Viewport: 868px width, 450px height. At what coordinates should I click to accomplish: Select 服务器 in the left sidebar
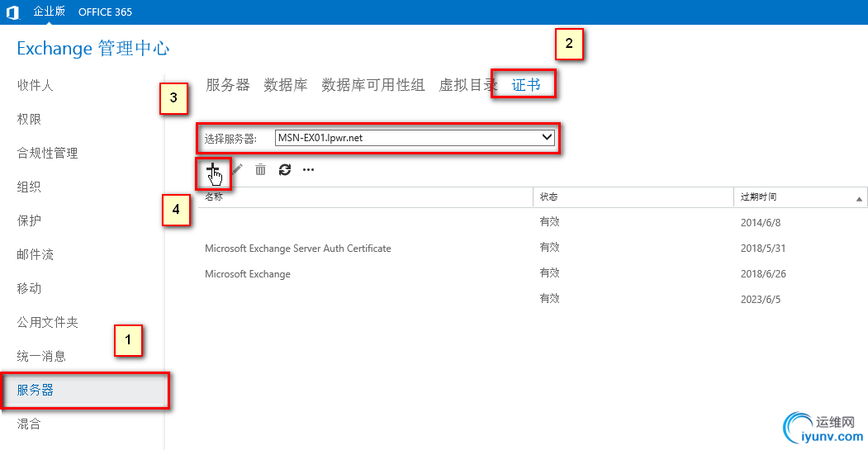85,391
